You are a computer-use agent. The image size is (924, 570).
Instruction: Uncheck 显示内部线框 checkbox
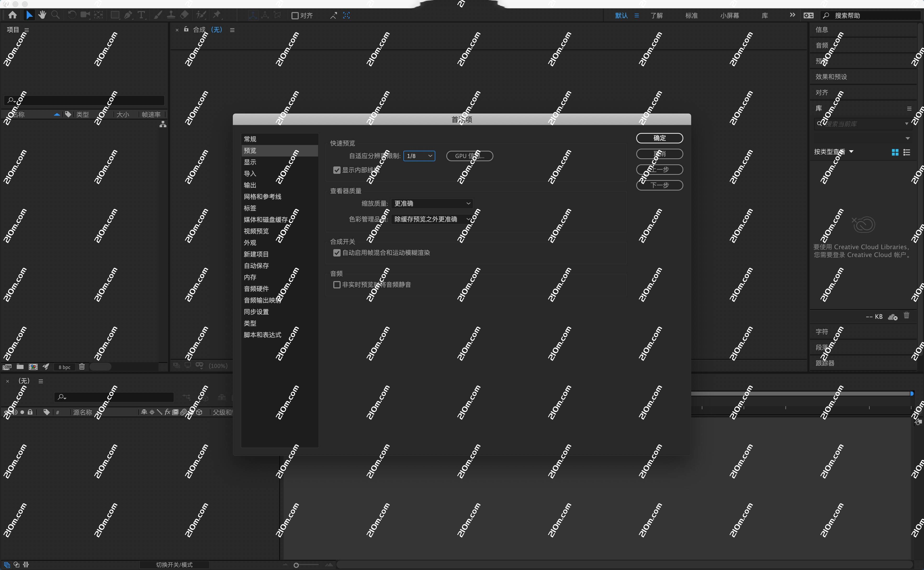click(x=337, y=170)
